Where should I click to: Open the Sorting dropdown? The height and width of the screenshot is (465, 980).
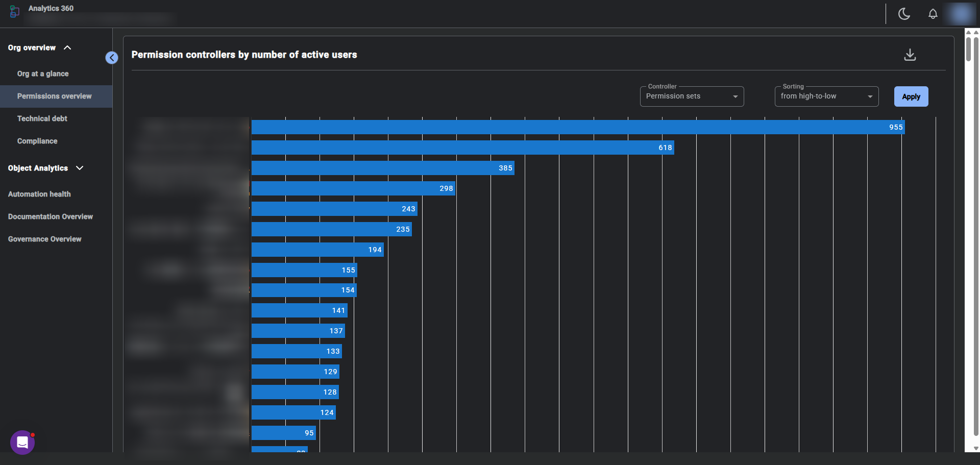coord(826,96)
